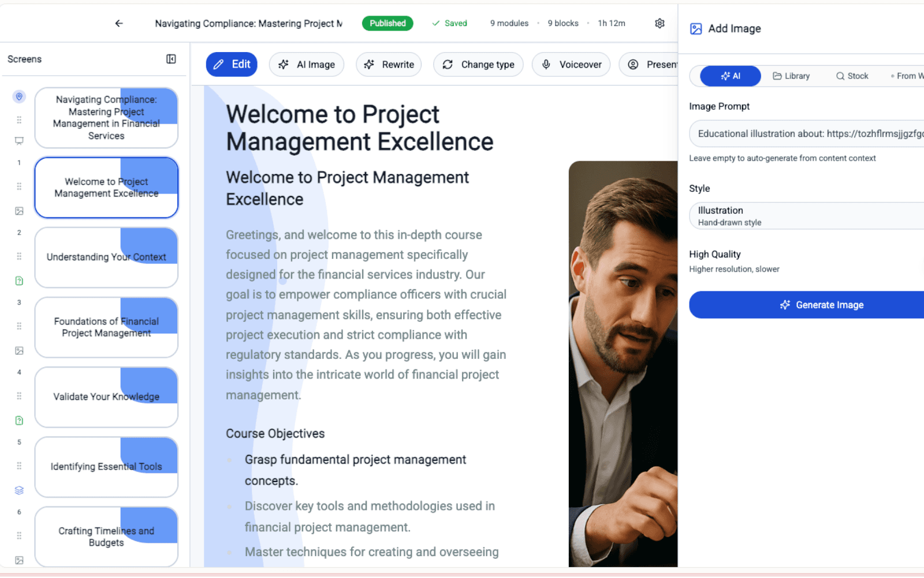Click the "1h 12m" duration text
The height and width of the screenshot is (578, 924).
pos(612,23)
